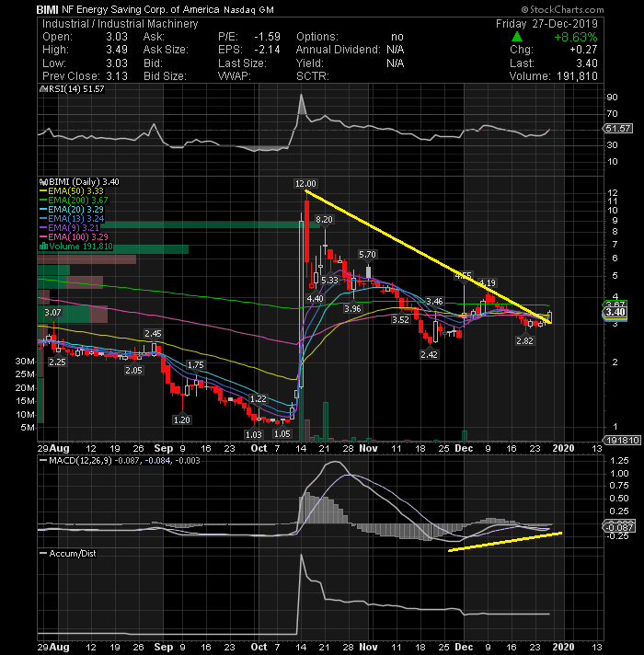Select the EMA(13) 3.24 legend entry
The width and height of the screenshot is (644, 655).
pos(72,218)
